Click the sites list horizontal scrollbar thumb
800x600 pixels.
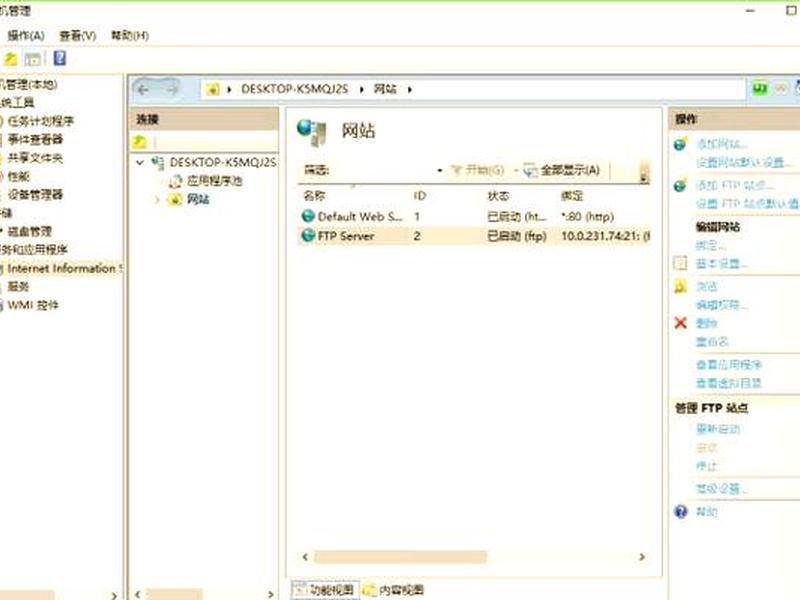point(401,557)
